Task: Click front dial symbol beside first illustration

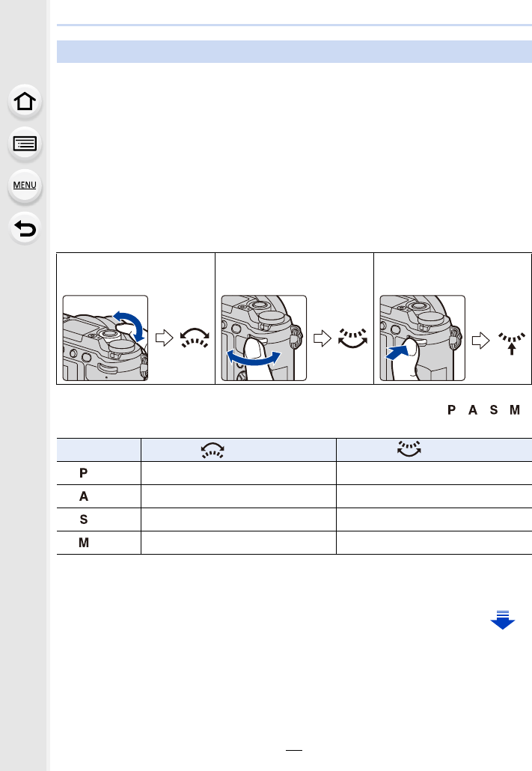Action: (192, 339)
